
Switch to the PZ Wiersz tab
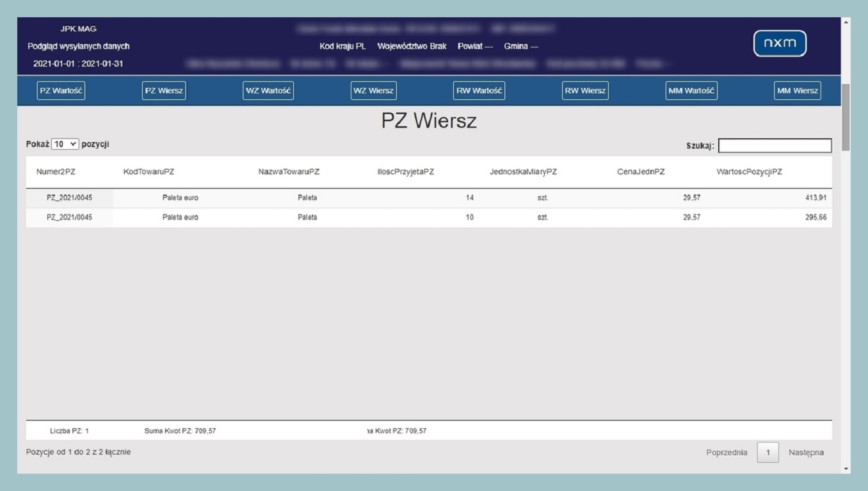click(164, 91)
